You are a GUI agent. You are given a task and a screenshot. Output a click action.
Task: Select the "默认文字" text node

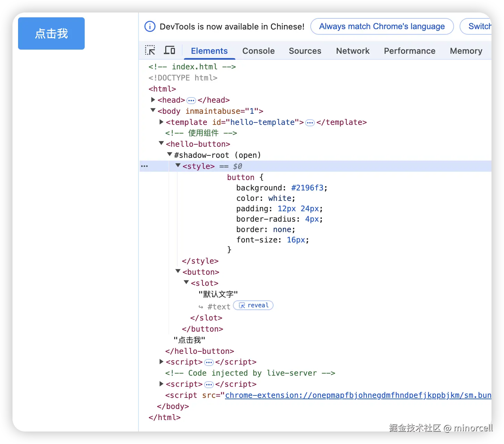coord(218,294)
